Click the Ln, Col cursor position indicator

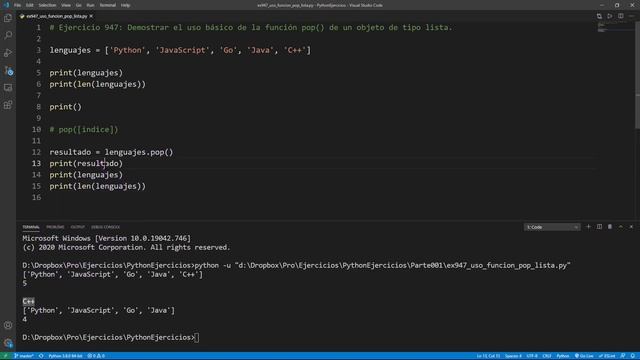488,356
